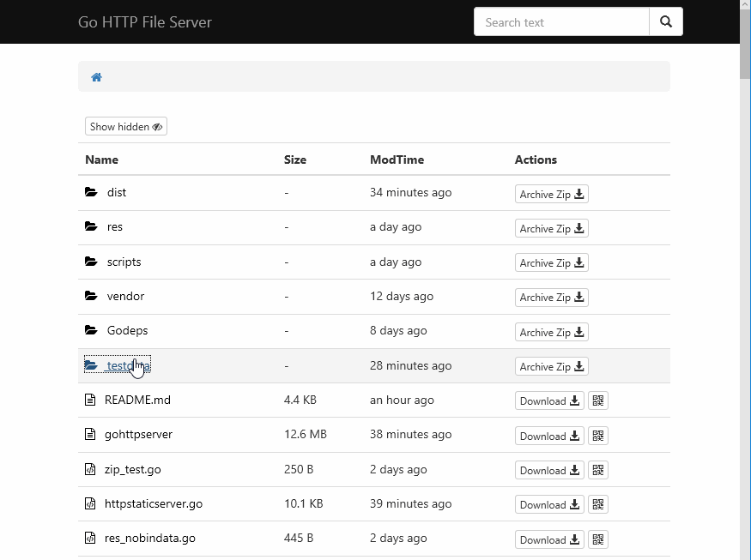The image size is (751, 560).
Task: Sort files by the ModTime column
Action: click(x=397, y=160)
